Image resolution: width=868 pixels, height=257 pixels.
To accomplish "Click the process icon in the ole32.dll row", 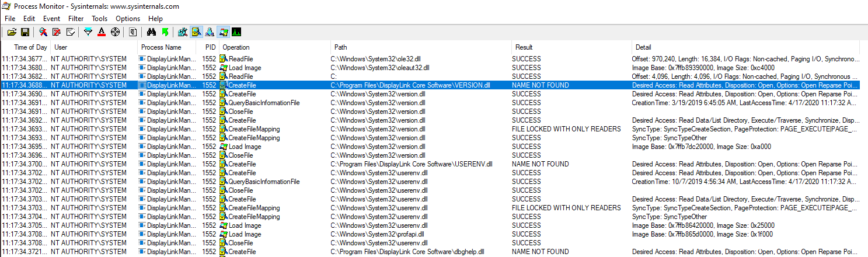I will (142, 59).
